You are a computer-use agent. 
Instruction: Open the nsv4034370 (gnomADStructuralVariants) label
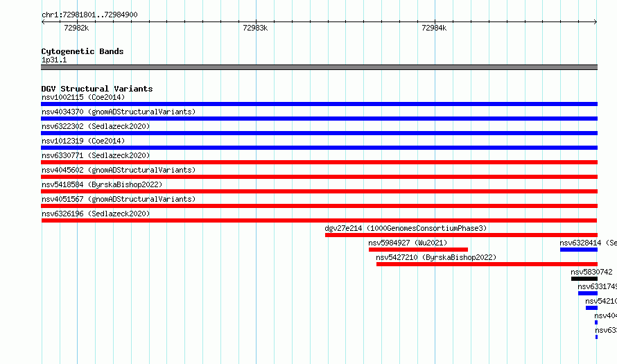pos(119,112)
